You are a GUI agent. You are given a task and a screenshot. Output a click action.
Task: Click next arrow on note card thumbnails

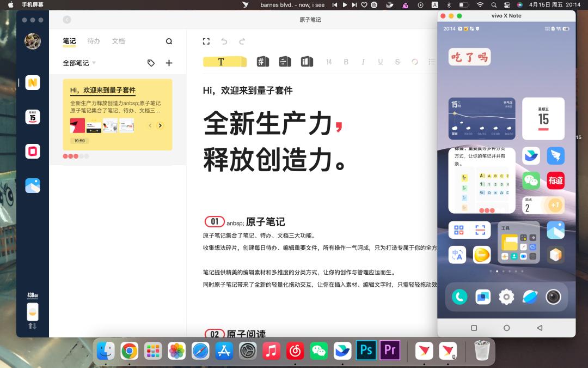pos(160,125)
